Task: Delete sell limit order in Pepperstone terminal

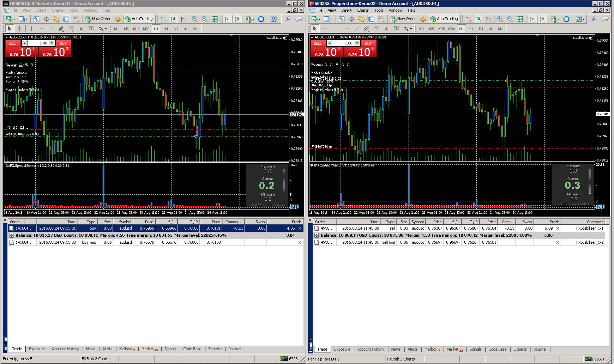Action: 558,242
